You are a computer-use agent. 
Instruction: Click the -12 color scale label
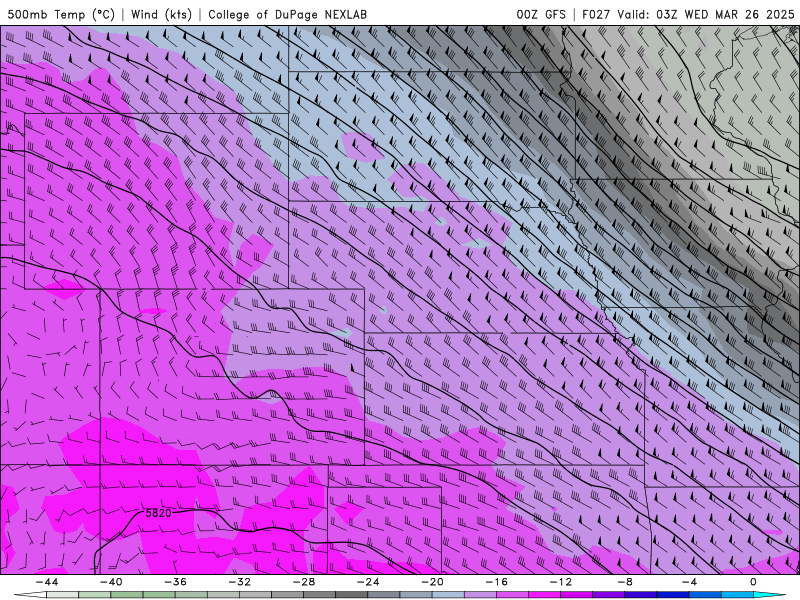(561, 582)
